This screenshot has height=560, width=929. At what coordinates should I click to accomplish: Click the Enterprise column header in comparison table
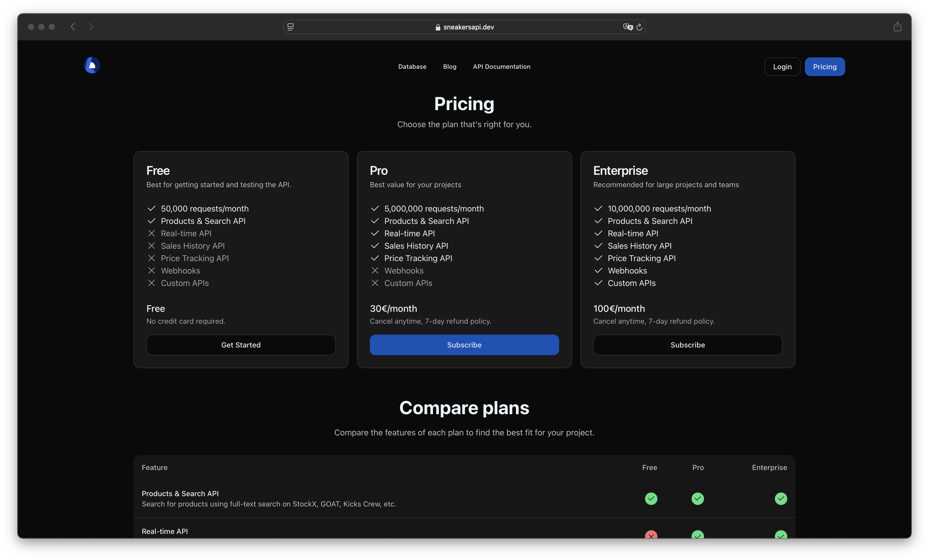coord(769,467)
